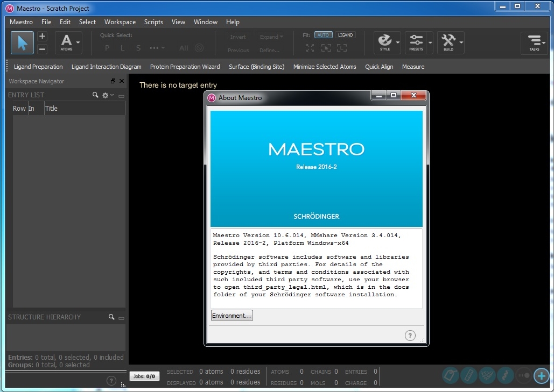Launch Ligand Preparation
This screenshot has height=392, width=554.
coord(38,67)
